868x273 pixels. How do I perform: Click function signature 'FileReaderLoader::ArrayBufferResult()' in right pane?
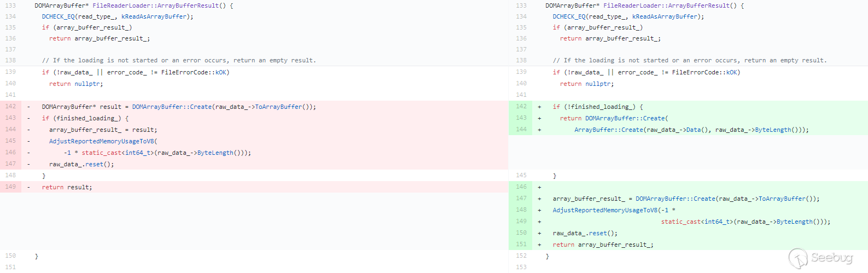pos(670,5)
